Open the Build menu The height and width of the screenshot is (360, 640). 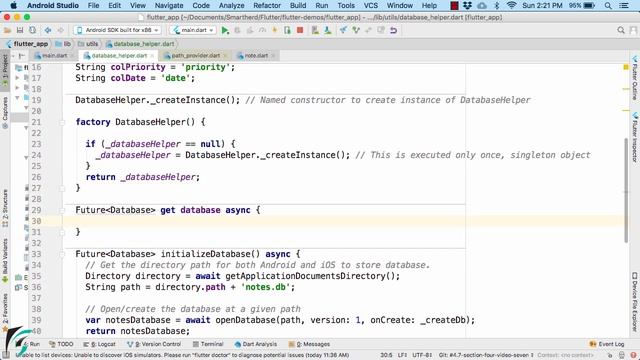coord(298,5)
